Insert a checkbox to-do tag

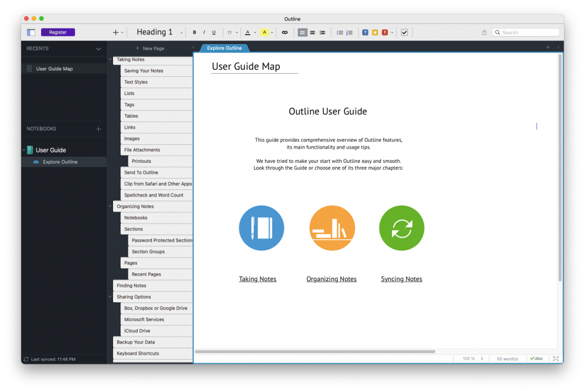(x=404, y=33)
